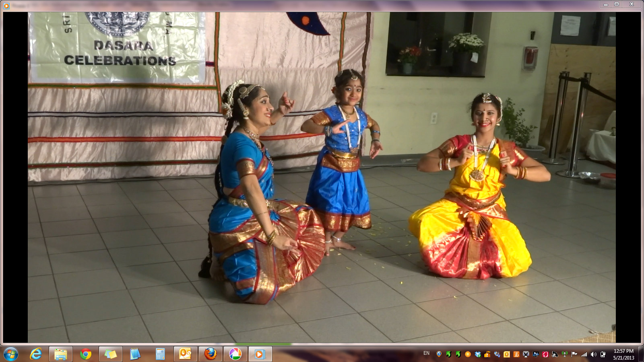The image size is (644, 362).
Task: Open Windows Explorer folder in taskbar
Action: point(60,354)
